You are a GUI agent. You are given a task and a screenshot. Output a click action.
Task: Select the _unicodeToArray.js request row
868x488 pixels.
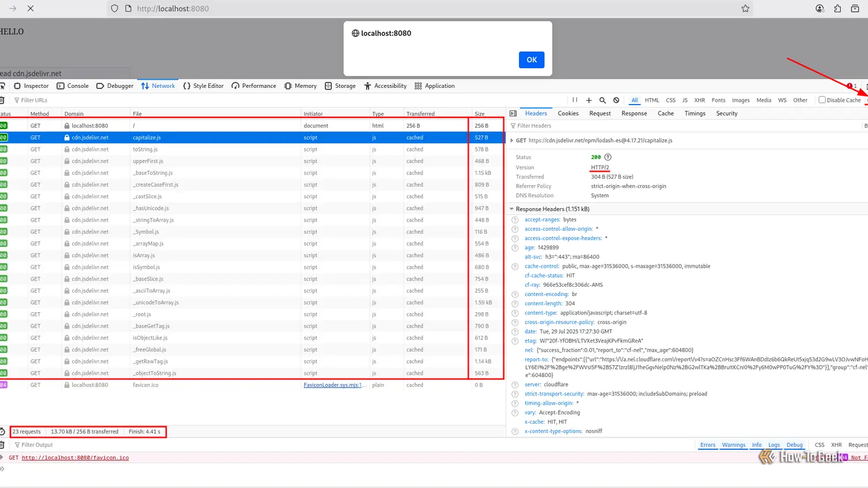pos(252,302)
